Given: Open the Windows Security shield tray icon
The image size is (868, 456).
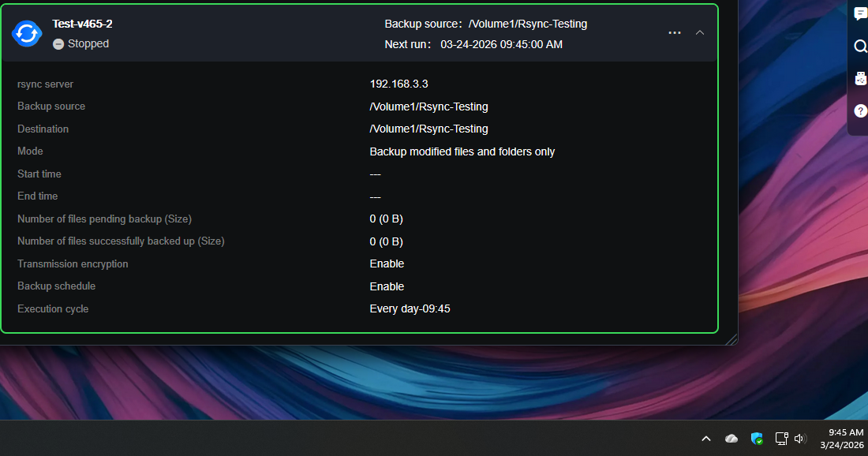Looking at the screenshot, I should [x=757, y=439].
